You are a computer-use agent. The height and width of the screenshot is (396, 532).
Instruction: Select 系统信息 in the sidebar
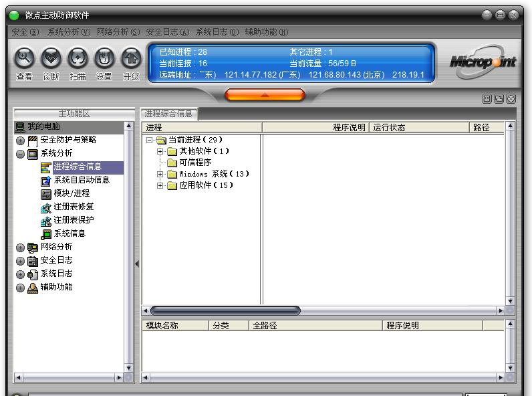pyautogui.click(x=70, y=233)
